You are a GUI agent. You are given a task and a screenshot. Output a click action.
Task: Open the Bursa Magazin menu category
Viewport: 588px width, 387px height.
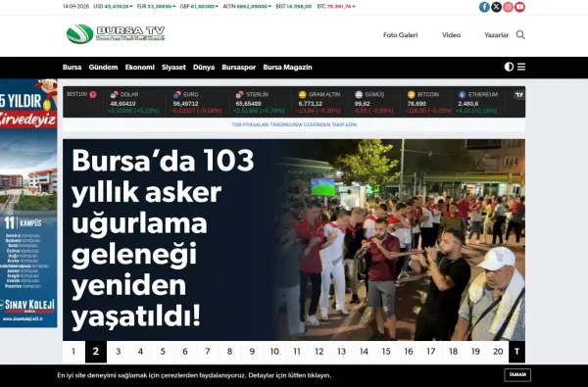tap(287, 68)
